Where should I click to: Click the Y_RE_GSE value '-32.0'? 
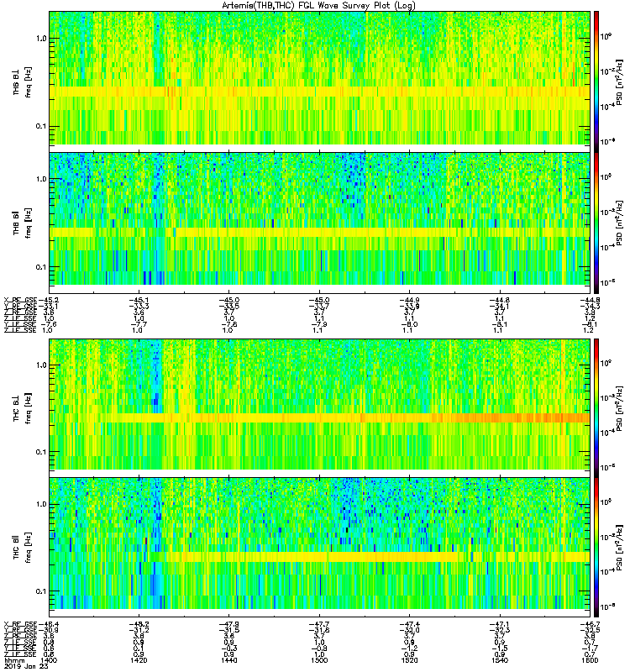[410, 631]
